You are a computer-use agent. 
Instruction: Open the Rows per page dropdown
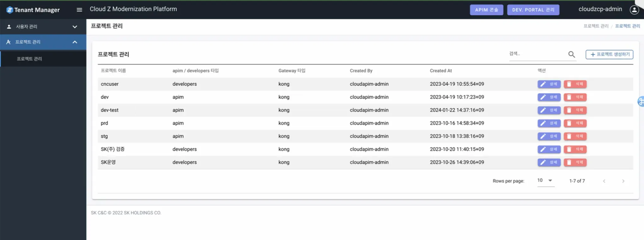pyautogui.click(x=546, y=181)
